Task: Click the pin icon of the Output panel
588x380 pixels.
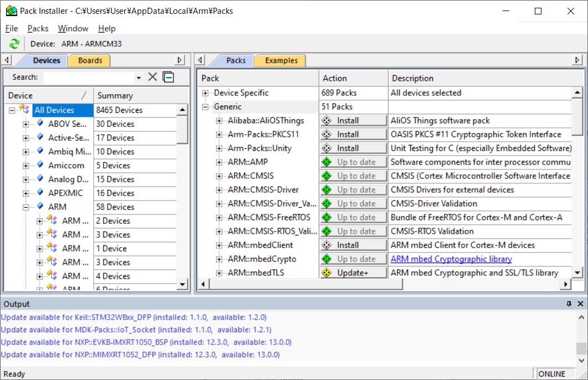Action: tap(569, 304)
